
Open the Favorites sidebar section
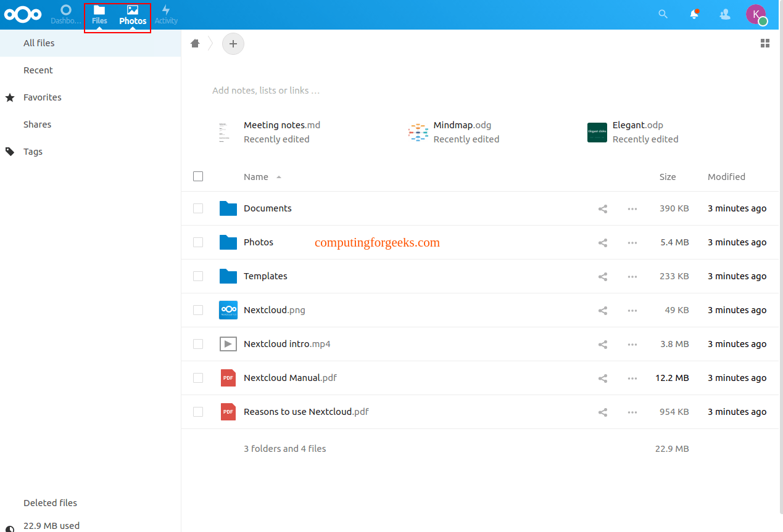[x=43, y=97]
